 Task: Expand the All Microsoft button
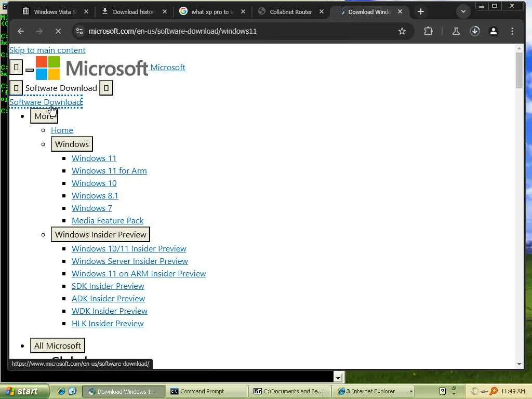pyautogui.click(x=57, y=345)
